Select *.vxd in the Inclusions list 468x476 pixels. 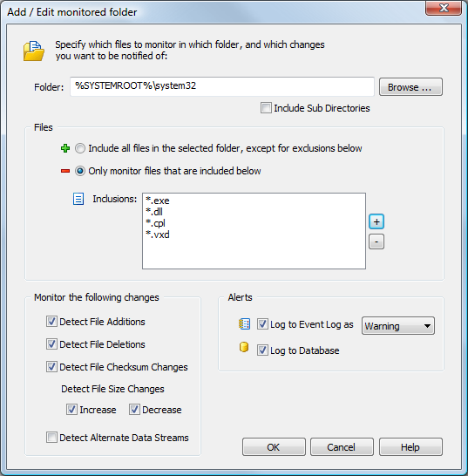[x=158, y=235]
